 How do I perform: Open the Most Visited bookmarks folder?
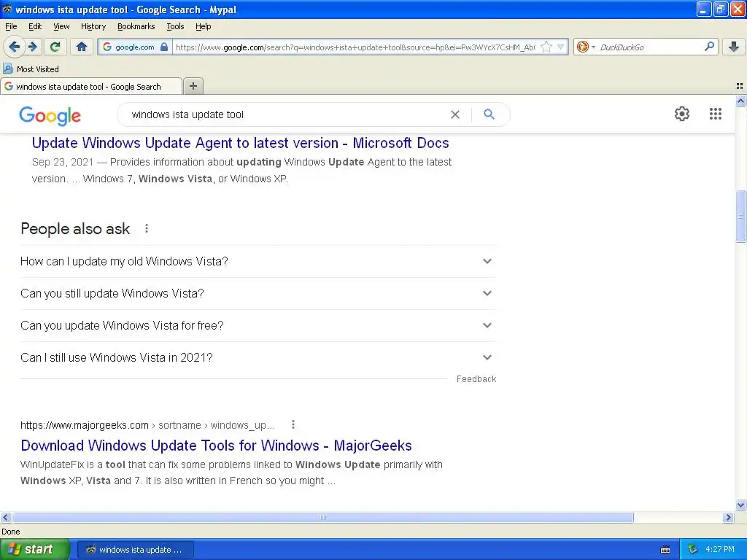click(x=31, y=69)
